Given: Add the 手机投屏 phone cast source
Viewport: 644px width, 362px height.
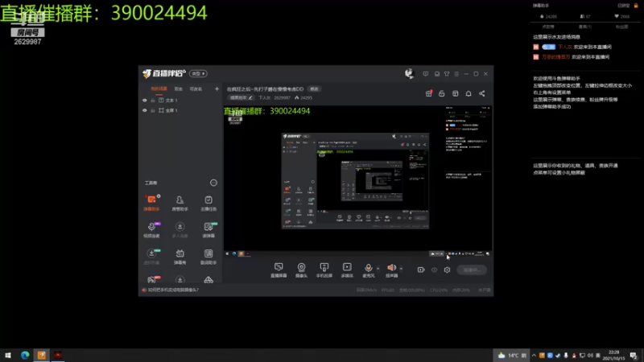Looking at the screenshot, I should tap(324, 270).
